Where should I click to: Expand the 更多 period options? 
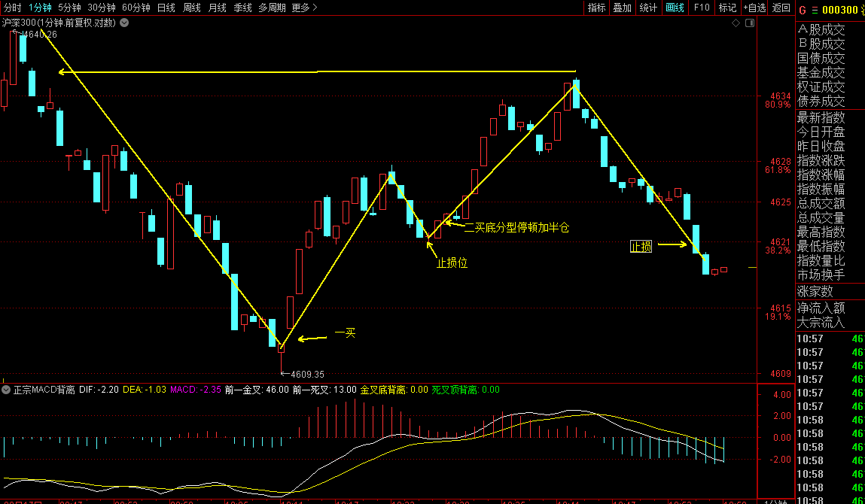304,8
